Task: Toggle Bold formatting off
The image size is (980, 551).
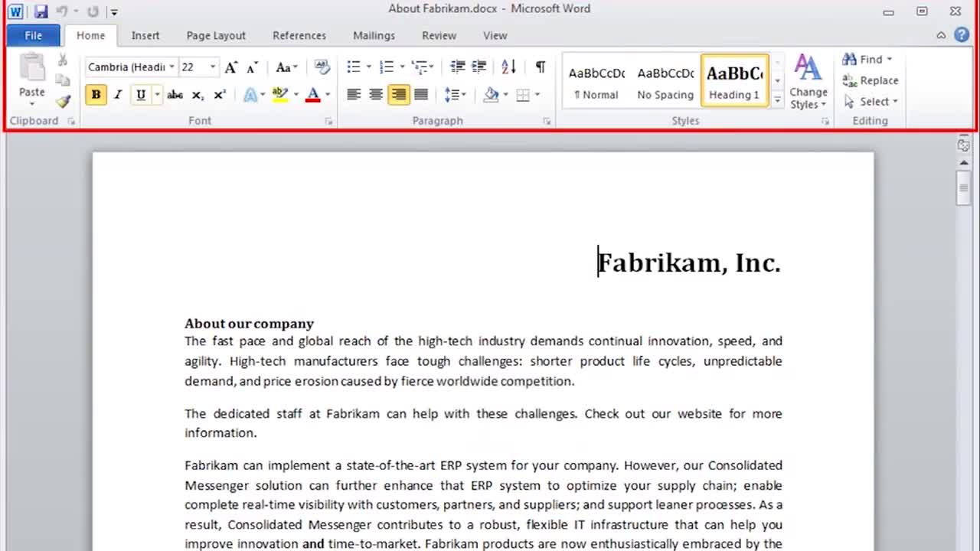Action: (x=96, y=95)
